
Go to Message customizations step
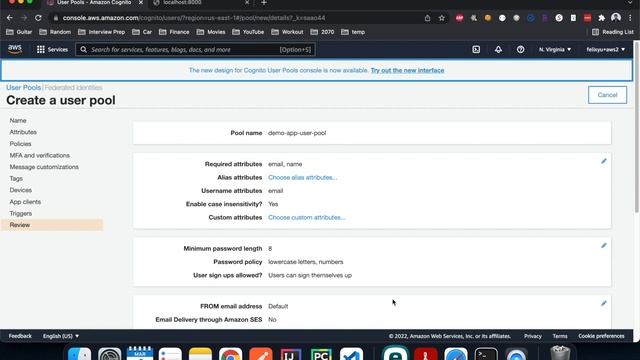coord(44,167)
